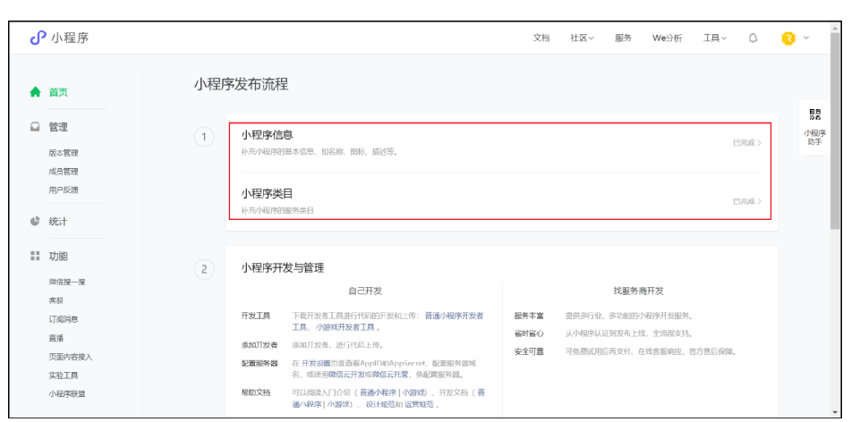The image size is (868, 422).
Task: Click the 找服务商开发 column heading
Action: [x=638, y=291]
